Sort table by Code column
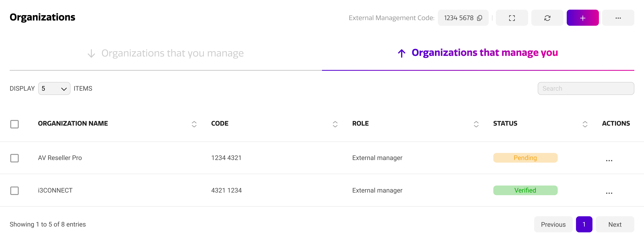Screen dimensions: 644x242 [x=335, y=124]
